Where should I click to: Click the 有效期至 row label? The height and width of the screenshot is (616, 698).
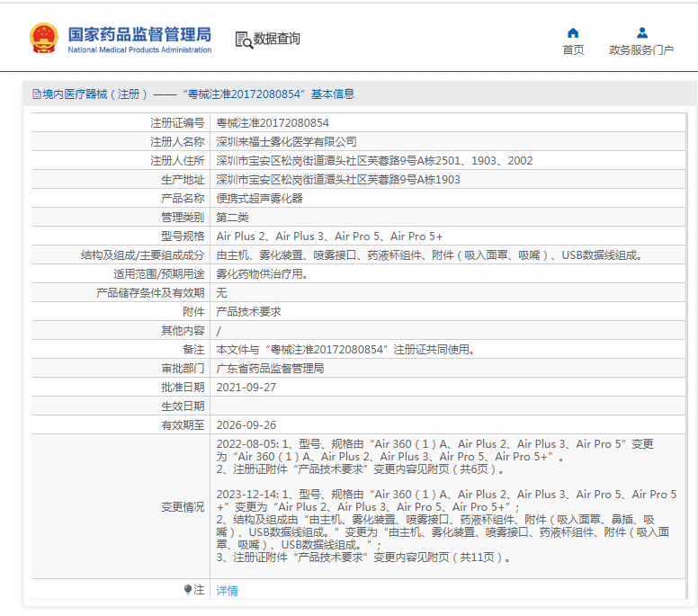(182, 425)
